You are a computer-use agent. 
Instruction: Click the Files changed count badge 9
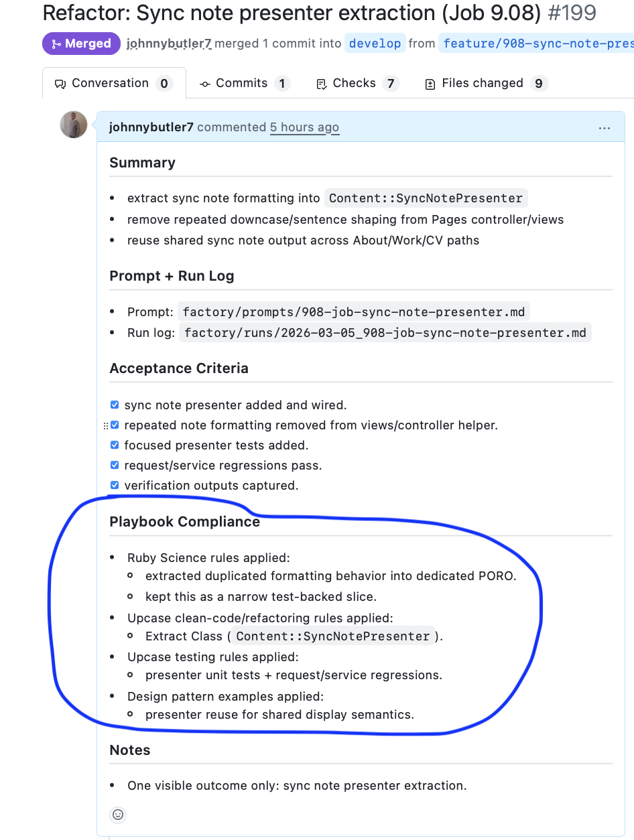pyautogui.click(x=539, y=84)
